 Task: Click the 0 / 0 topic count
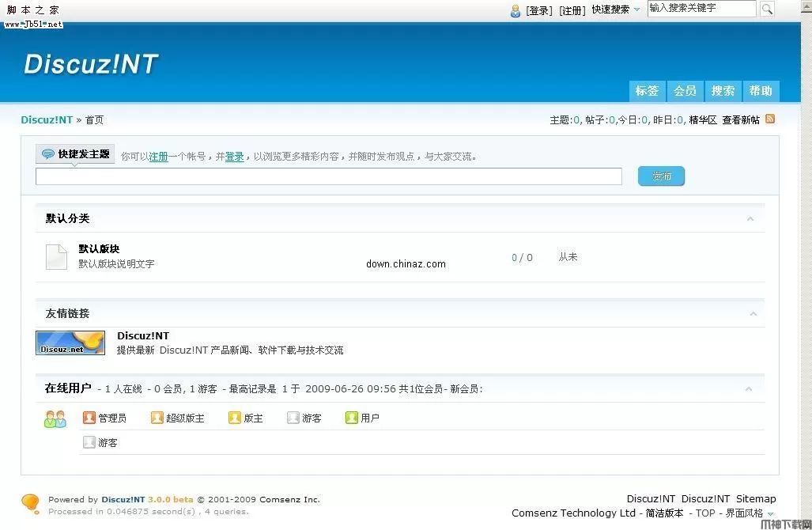pyautogui.click(x=522, y=258)
